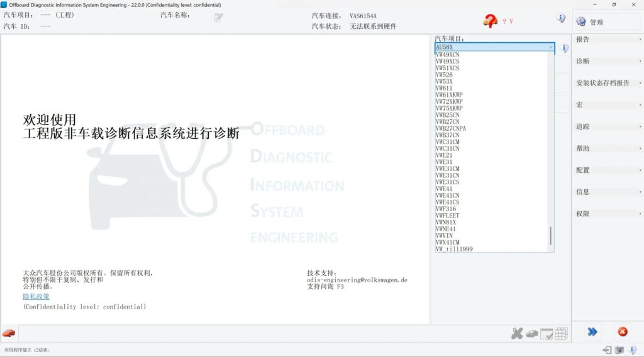Select VWX41CM in the list

[x=491, y=242]
